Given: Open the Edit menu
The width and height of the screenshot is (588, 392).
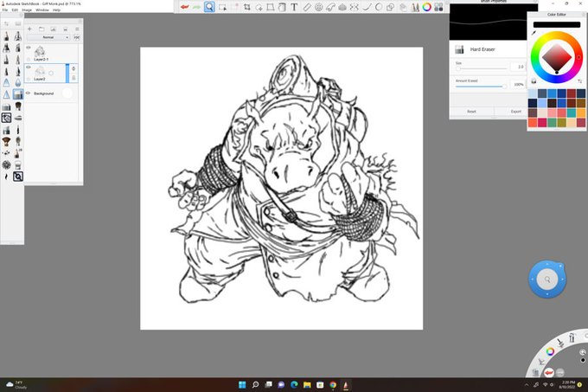Looking at the screenshot, I should tap(15, 10).
